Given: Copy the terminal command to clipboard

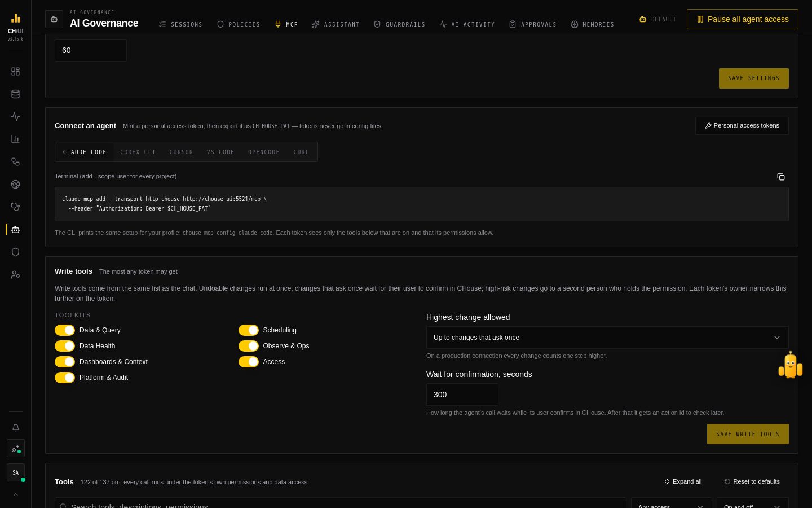Looking at the screenshot, I should pos(781,177).
